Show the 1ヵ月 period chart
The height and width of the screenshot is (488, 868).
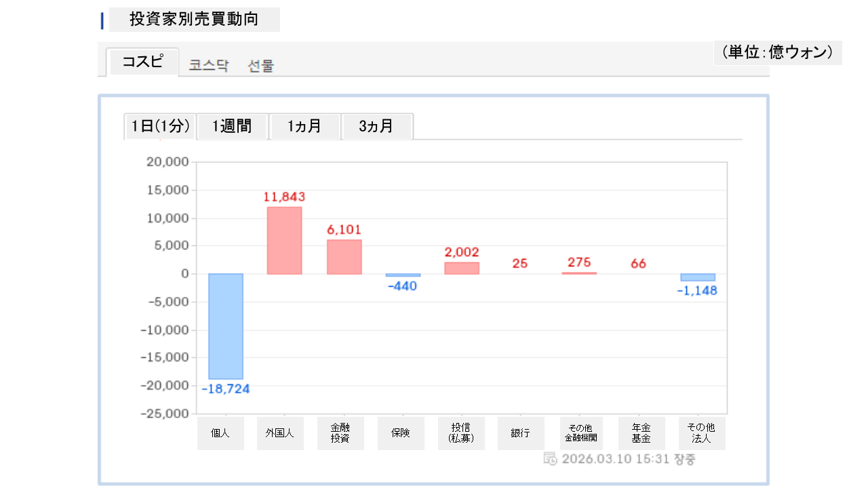pyautogui.click(x=304, y=126)
